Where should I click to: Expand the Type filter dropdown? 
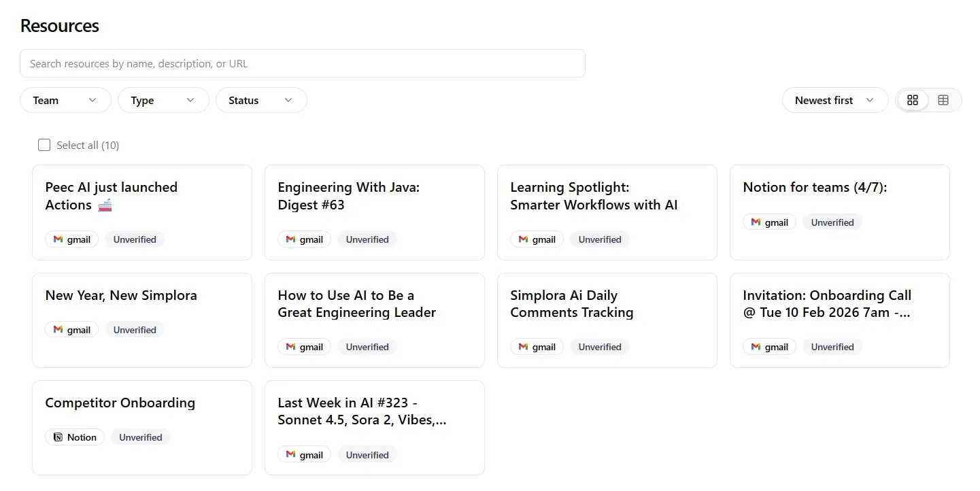(163, 100)
